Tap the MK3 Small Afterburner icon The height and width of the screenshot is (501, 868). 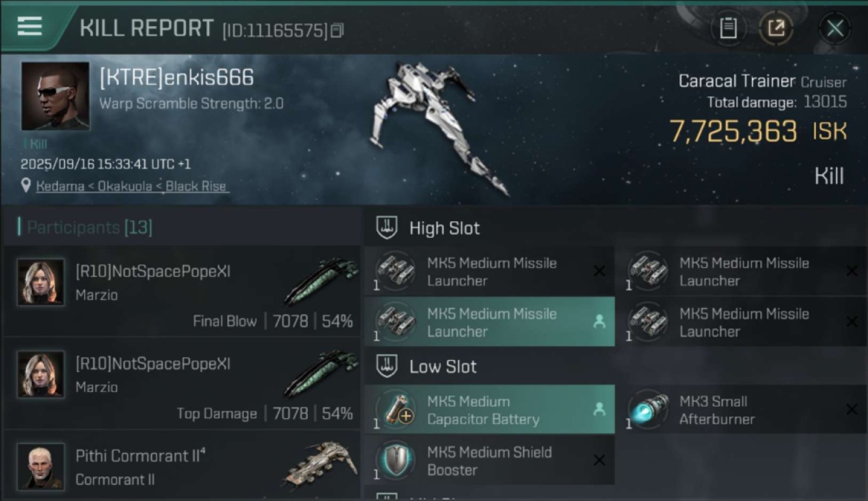pyautogui.click(x=648, y=409)
